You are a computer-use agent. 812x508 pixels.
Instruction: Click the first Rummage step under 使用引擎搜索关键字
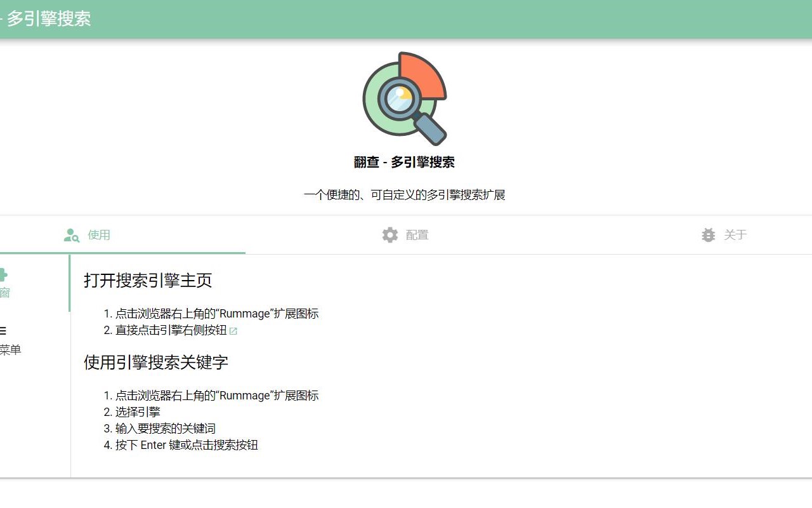[x=217, y=396]
